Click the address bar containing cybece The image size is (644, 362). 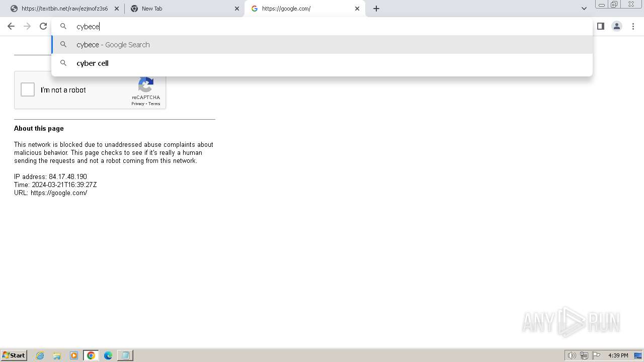[x=322, y=26]
